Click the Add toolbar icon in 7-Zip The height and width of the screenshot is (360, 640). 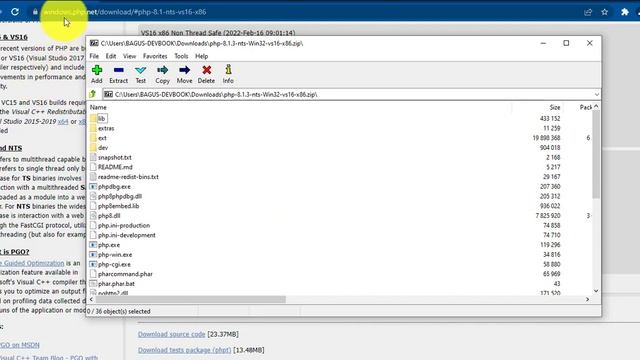tap(97, 70)
